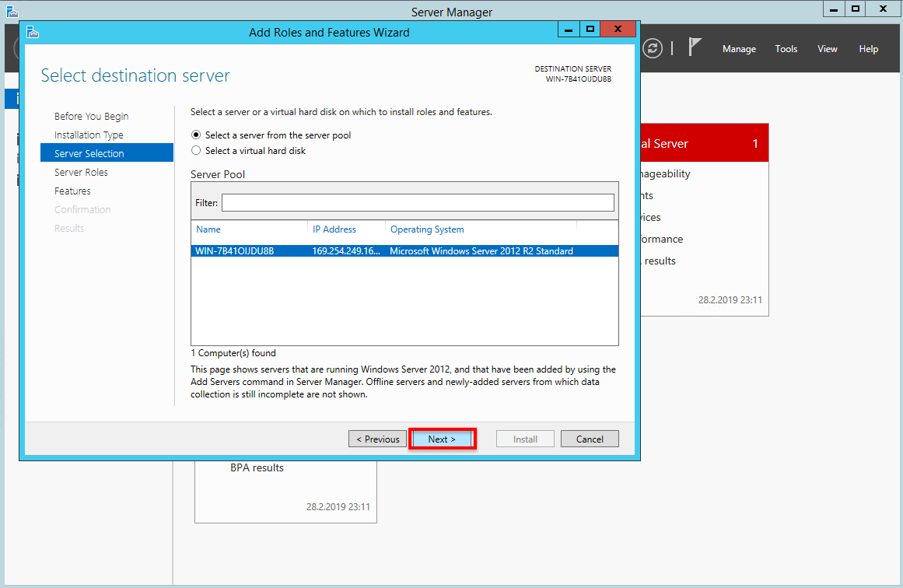
Task: Minimize the Add Roles and Features Wizard
Action: (x=569, y=30)
